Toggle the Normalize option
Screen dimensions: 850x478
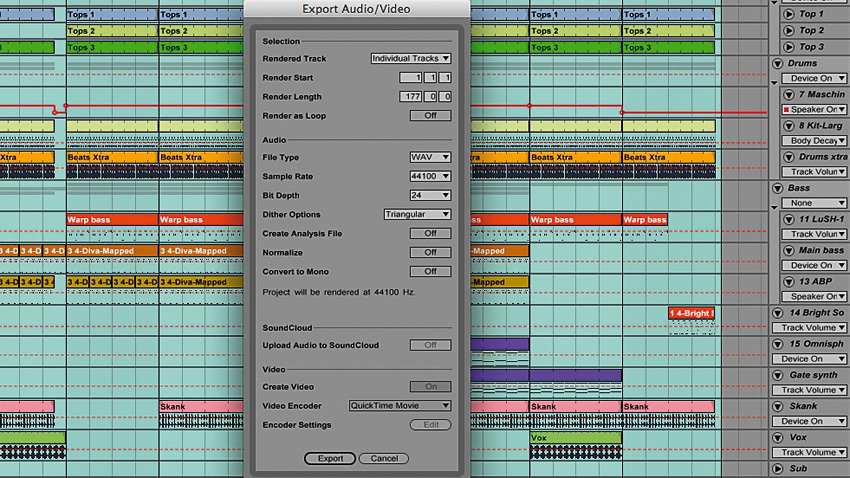(430, 253)
